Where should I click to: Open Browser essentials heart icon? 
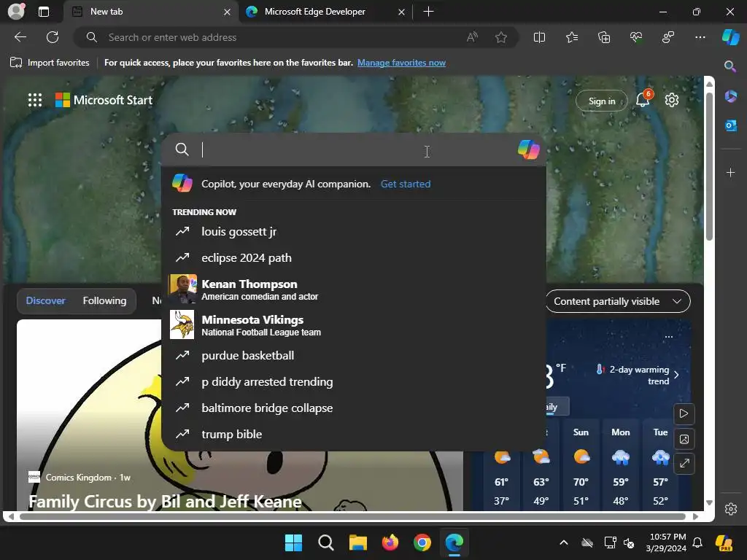coord(636,37)
